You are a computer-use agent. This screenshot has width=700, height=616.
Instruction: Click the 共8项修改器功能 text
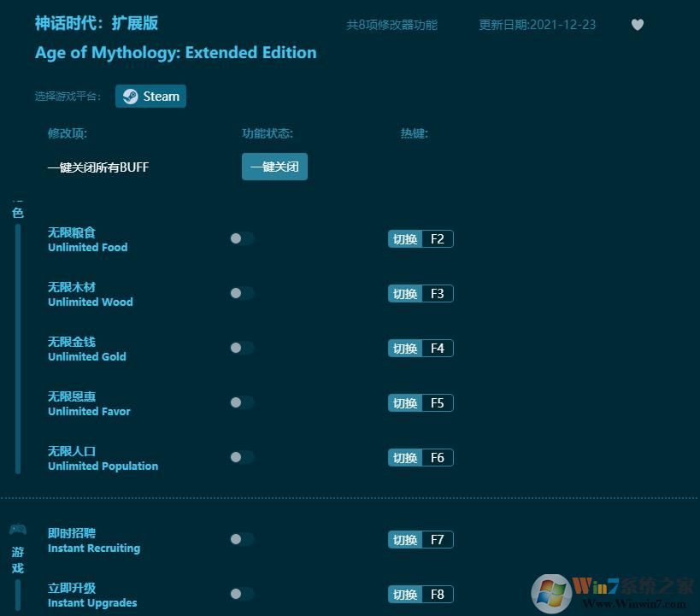tap(392, 25)
